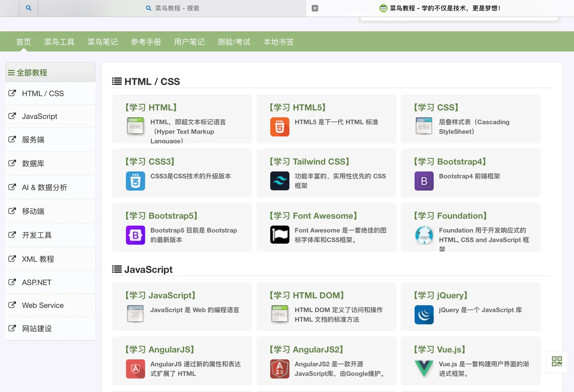Viewport: 574px width, 392px height.
Task: Open the 【学习 CSS】 tutorial link
Action: click(x=436, y=107)
